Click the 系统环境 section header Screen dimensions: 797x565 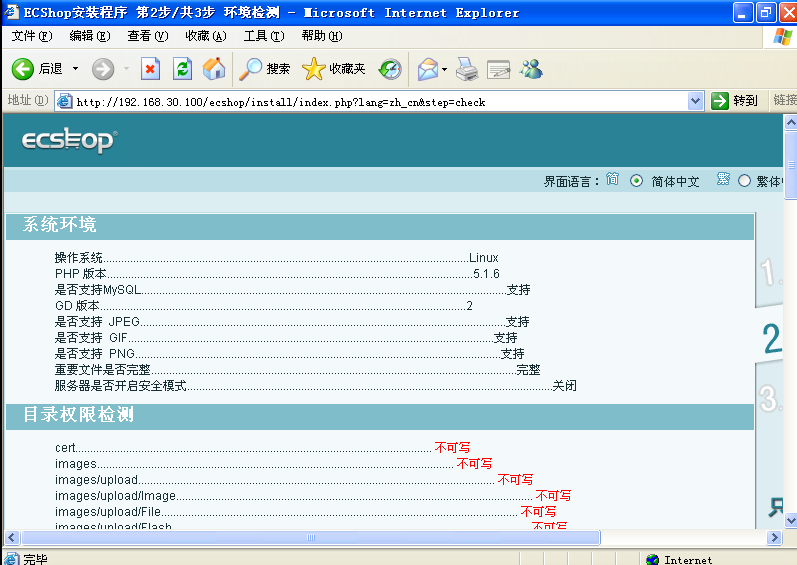point(380,226)
